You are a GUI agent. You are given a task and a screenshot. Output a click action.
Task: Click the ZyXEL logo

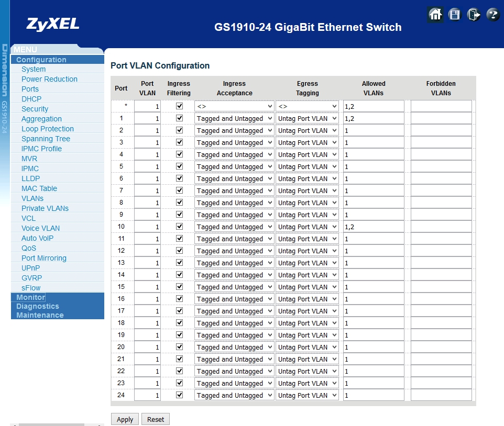(53, 24)
